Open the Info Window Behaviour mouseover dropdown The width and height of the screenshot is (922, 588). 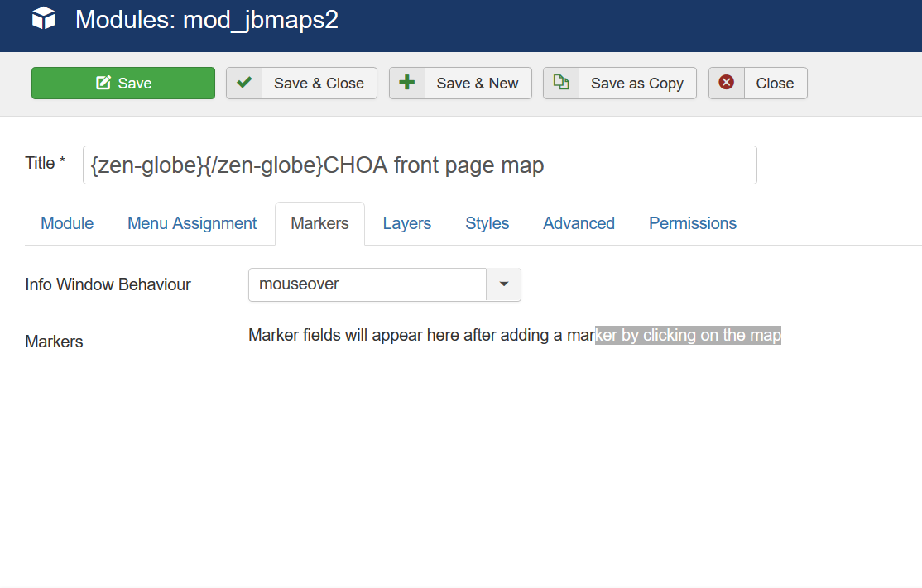(x=385, y=284)
